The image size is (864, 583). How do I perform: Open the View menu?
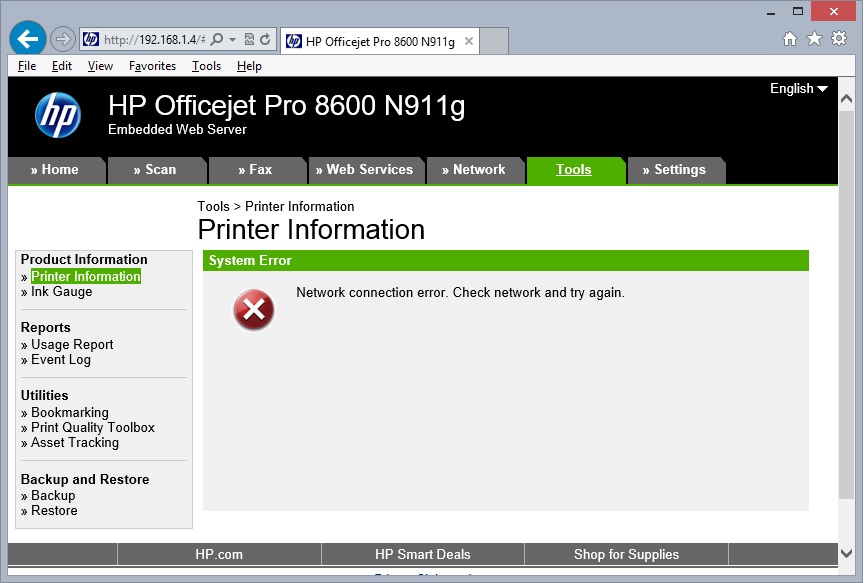tap(100, 66)
